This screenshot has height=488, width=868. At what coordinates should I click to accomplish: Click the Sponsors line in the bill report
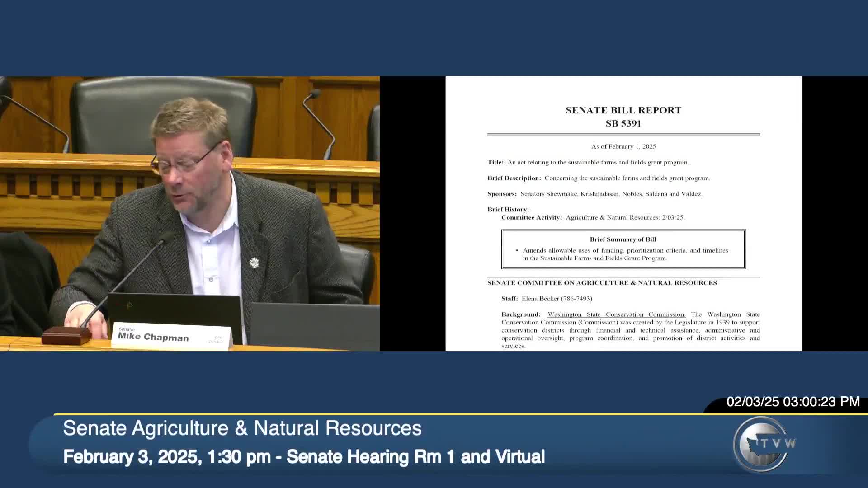594,194
